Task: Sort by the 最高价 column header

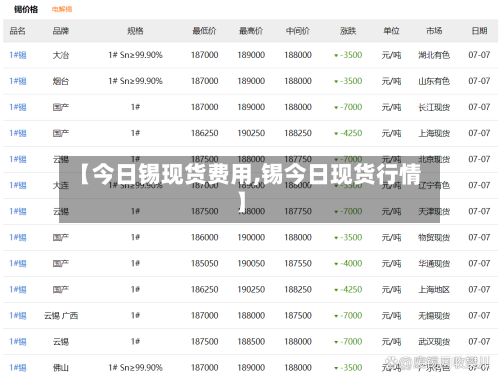Action: coord(251,31)
